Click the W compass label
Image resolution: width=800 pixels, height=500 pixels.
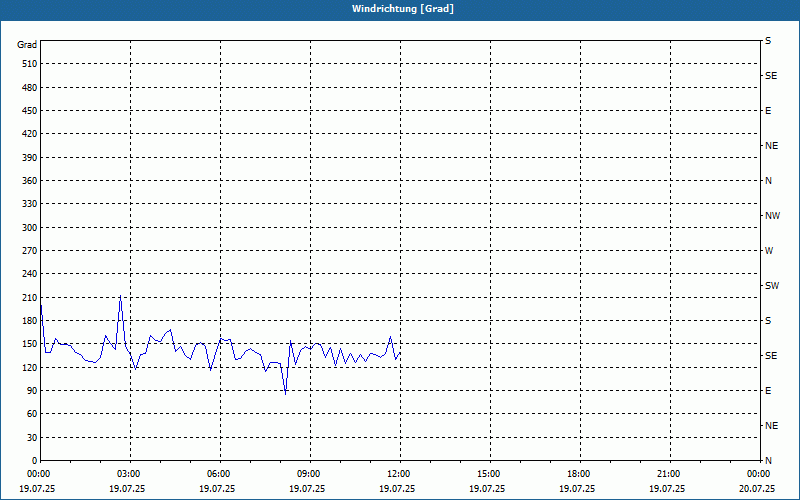pos(769,251)
